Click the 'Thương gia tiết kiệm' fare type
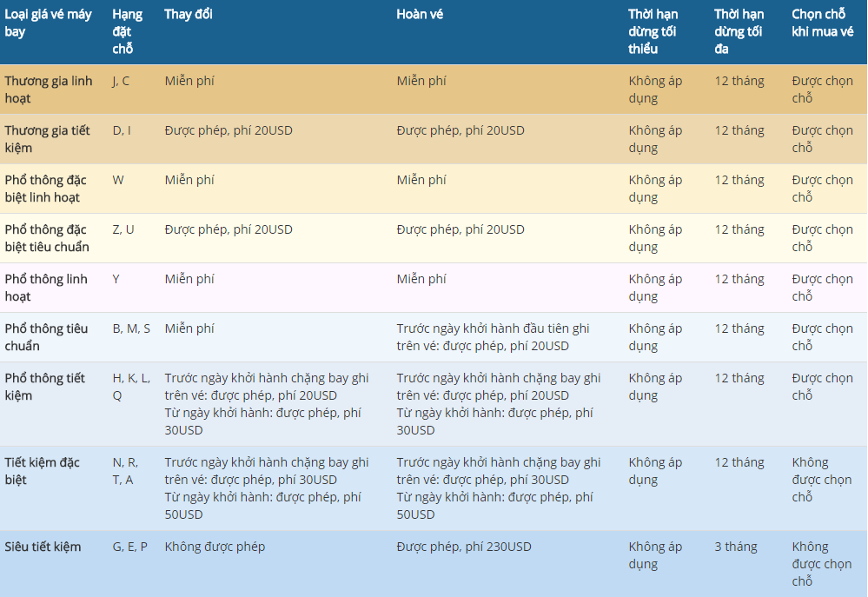The width and height of the screenshot is (868, 597). pos(47,139)
